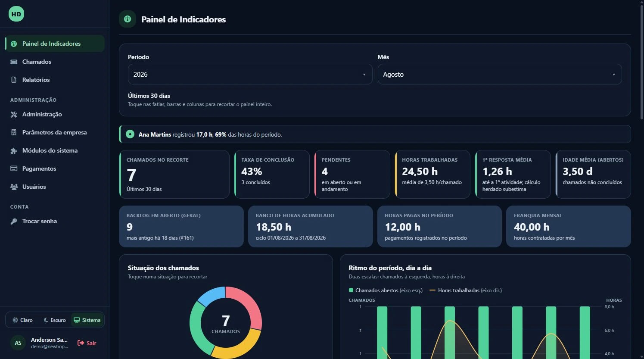The height and width of the screenshot is (359, 644).
Task: Open the Período dropdown showing 2026
Action: [250, 74]
